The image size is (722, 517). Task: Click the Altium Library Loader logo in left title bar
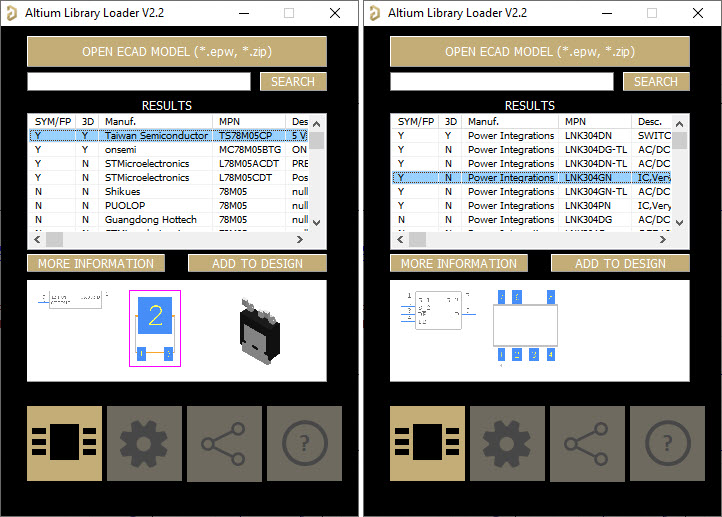(12, 13)
